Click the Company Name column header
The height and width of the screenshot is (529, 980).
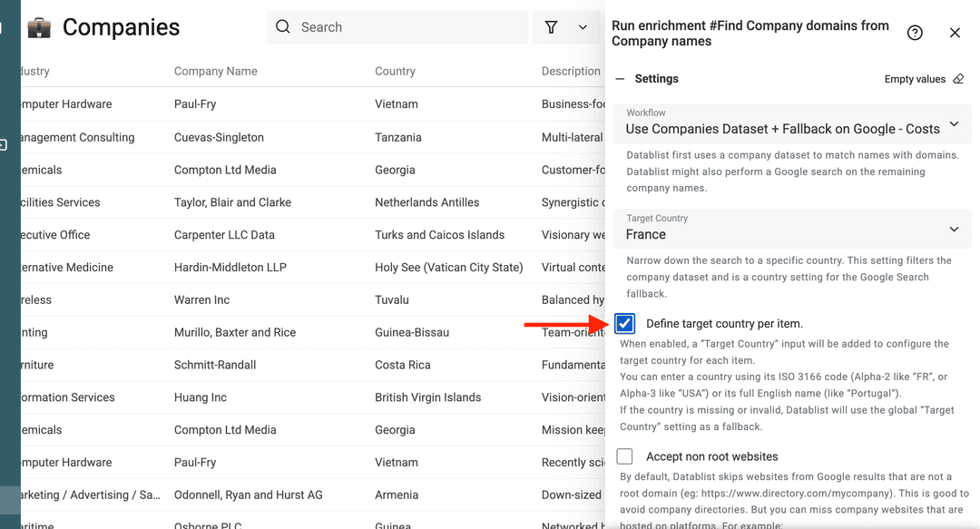(x=215, y=71)
